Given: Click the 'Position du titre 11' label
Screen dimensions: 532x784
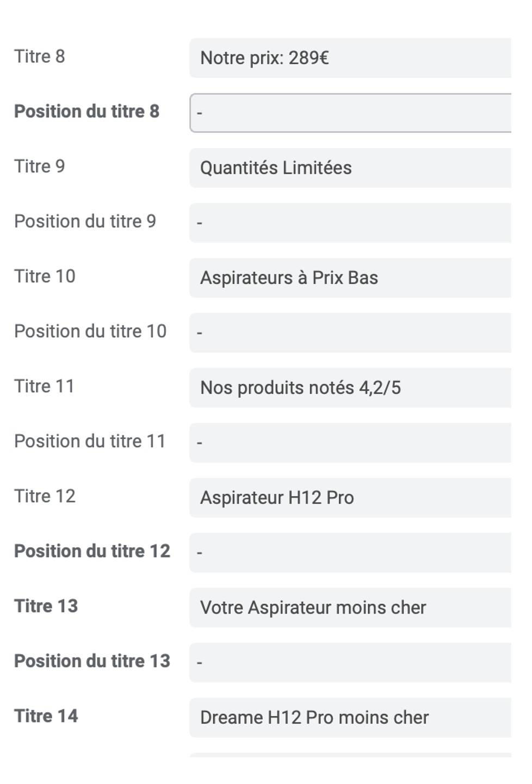Looking at the screenshot, I should [90, 441].
